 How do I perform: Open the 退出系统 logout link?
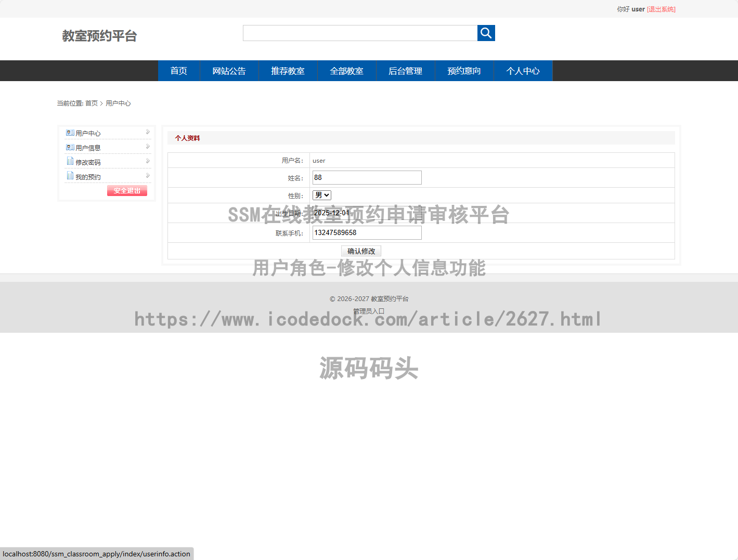661,9
